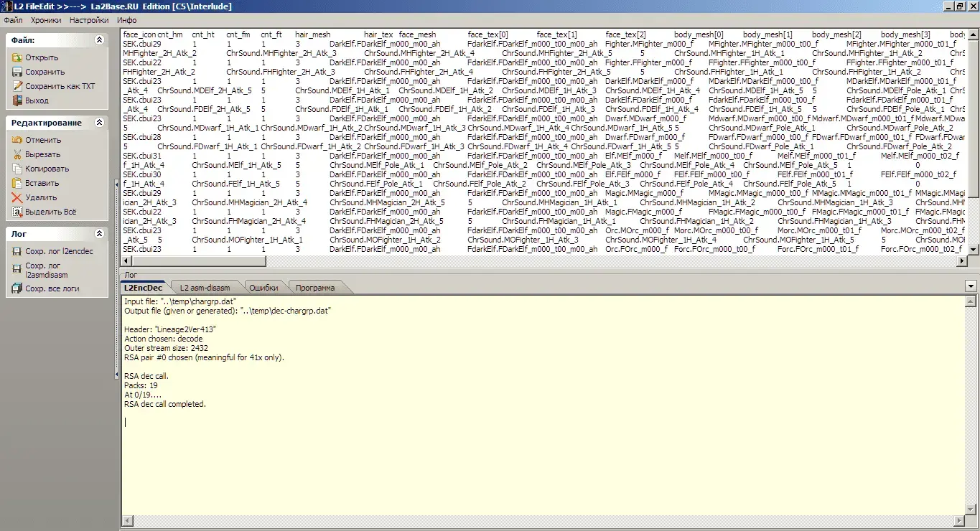The height and width of the screenshot is (531, 980).
Task: Click the Input file log line
Action: [x=180, y=301]
